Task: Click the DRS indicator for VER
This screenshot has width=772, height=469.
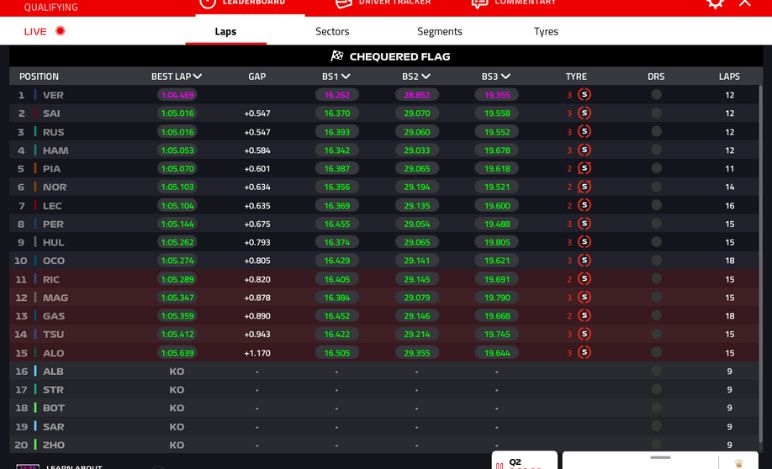Action: pos(656,95)
